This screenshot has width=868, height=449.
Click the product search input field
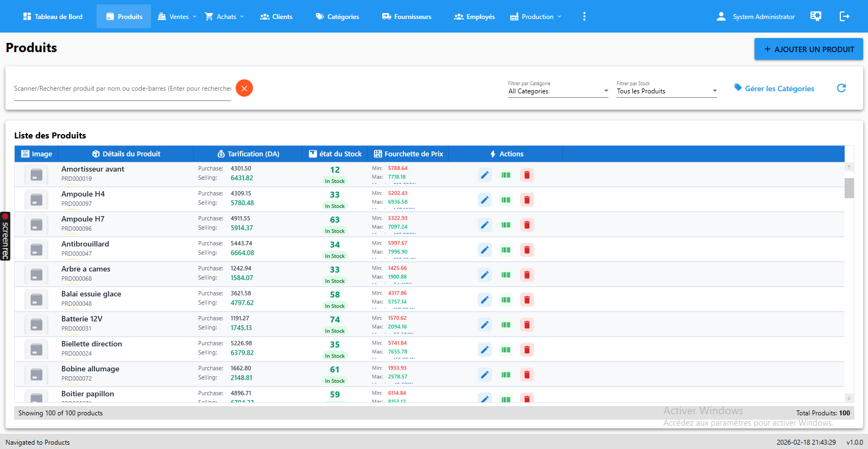click(123, 88)
